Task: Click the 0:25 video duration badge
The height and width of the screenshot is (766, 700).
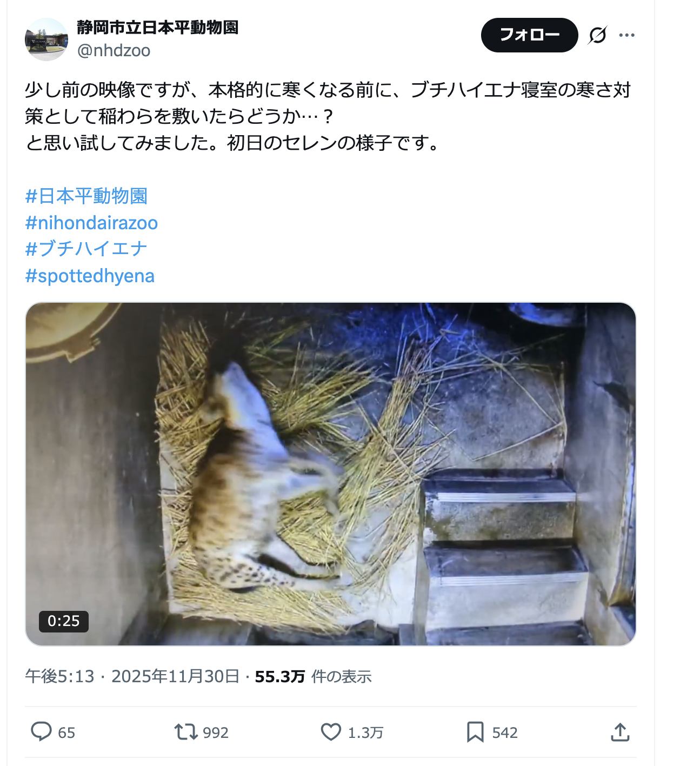Action: [64, 621]
